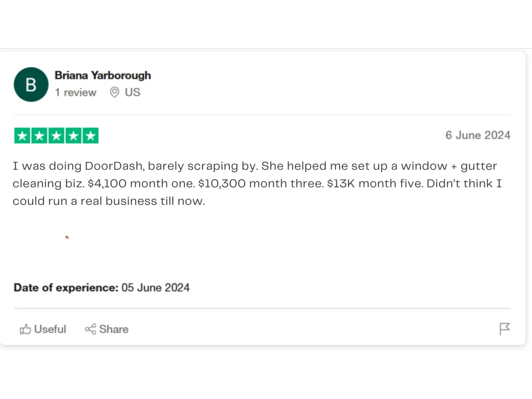The height and width of the screenshot is (399, 532).
Task: Click the word 'DoorDash' in review text
Action: tap(113, 166)
